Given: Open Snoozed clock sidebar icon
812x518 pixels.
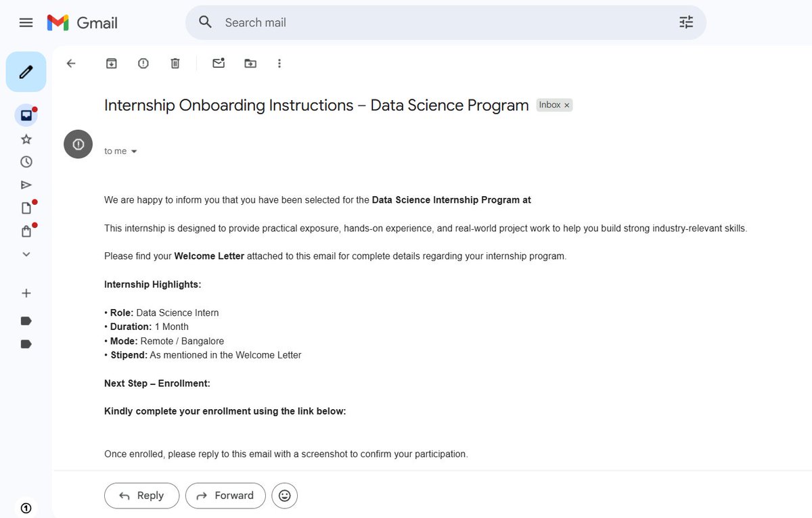Looking at the screenshot, I should coord(26,162).
